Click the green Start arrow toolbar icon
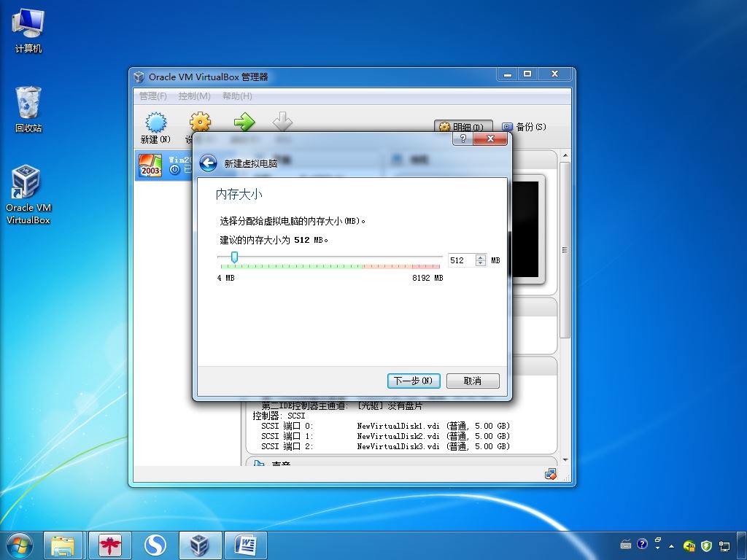747x560 pixels. (244, 122)
